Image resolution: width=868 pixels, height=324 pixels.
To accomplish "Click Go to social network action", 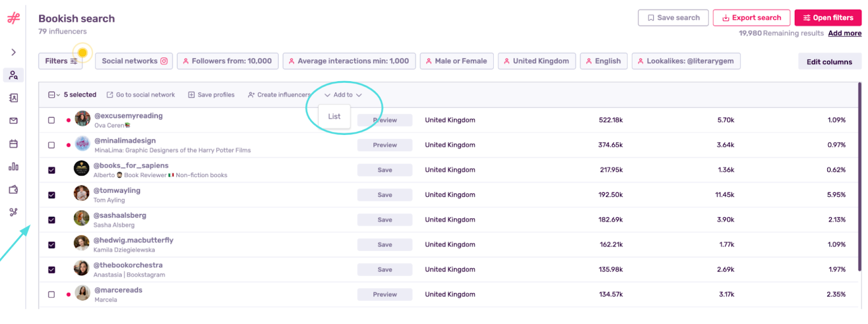I will click(x=141, y=95).
